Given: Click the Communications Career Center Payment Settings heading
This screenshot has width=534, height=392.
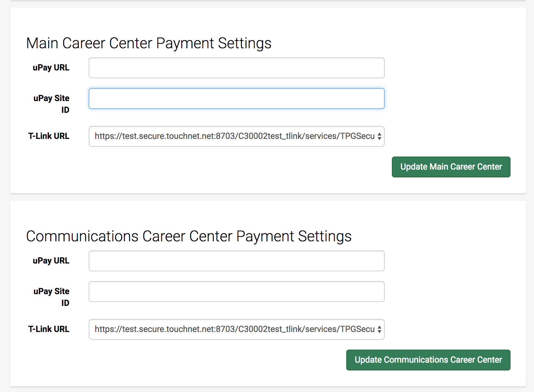Looking at the screenshot, I should pyautogui.click(x=189, y=236).
